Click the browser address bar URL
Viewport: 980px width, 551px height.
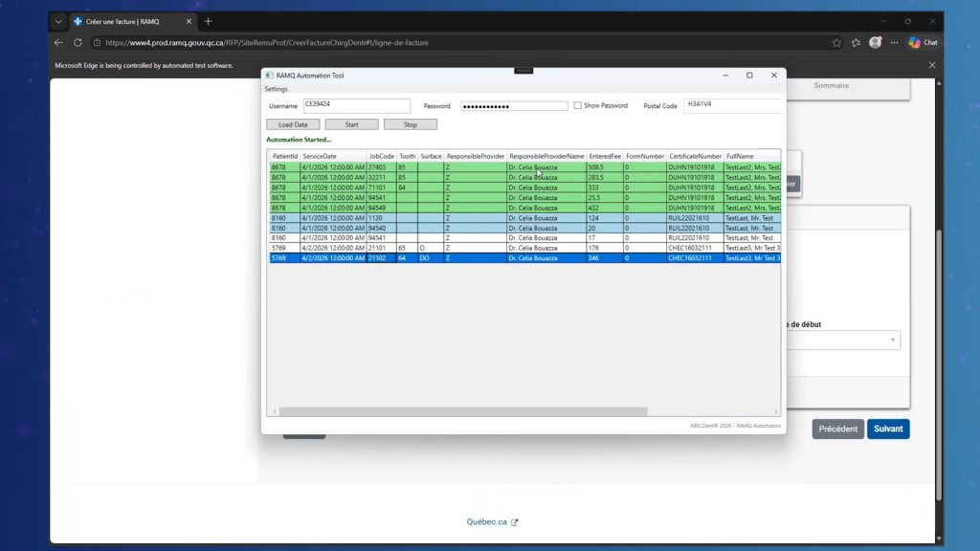pyautogui.click(x=267, y=42)
